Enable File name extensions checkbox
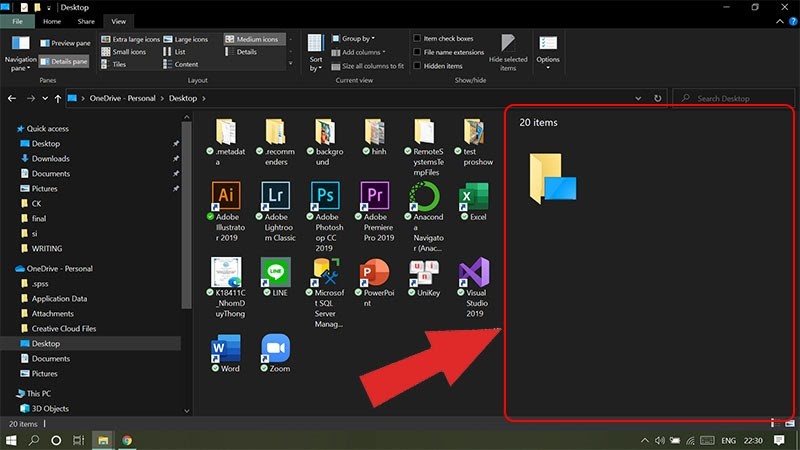800x450 pixels. coord(417,52)
